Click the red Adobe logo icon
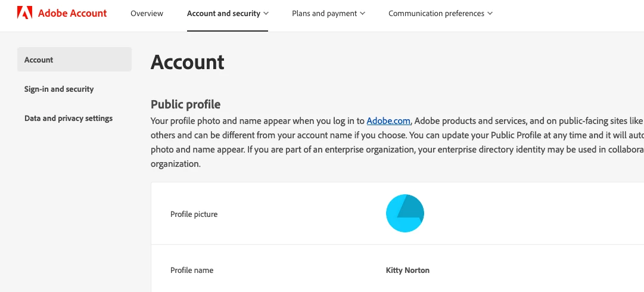Viewport: 644px width, 292px height. [24, 13]
